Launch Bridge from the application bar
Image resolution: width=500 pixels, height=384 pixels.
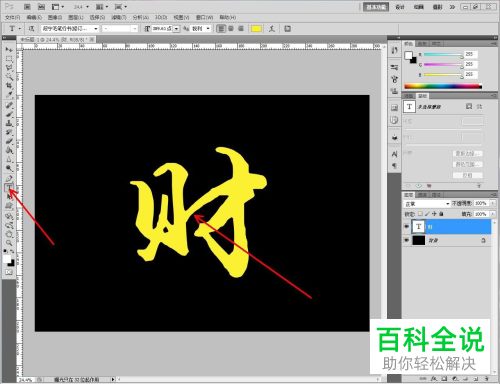pos(27,7)
